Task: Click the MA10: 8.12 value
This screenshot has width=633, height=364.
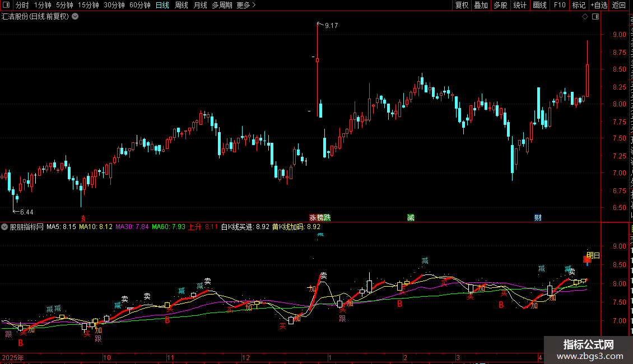Action: (96, 227)
